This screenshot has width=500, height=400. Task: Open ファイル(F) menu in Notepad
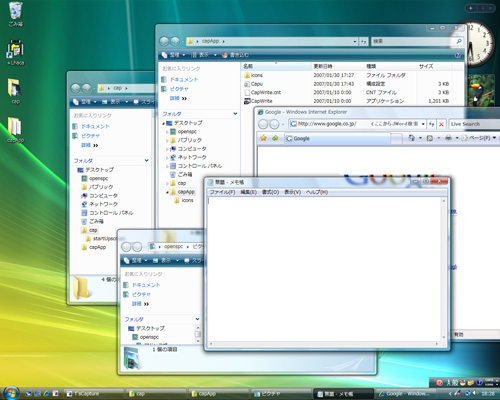click(x=222, y=192)
